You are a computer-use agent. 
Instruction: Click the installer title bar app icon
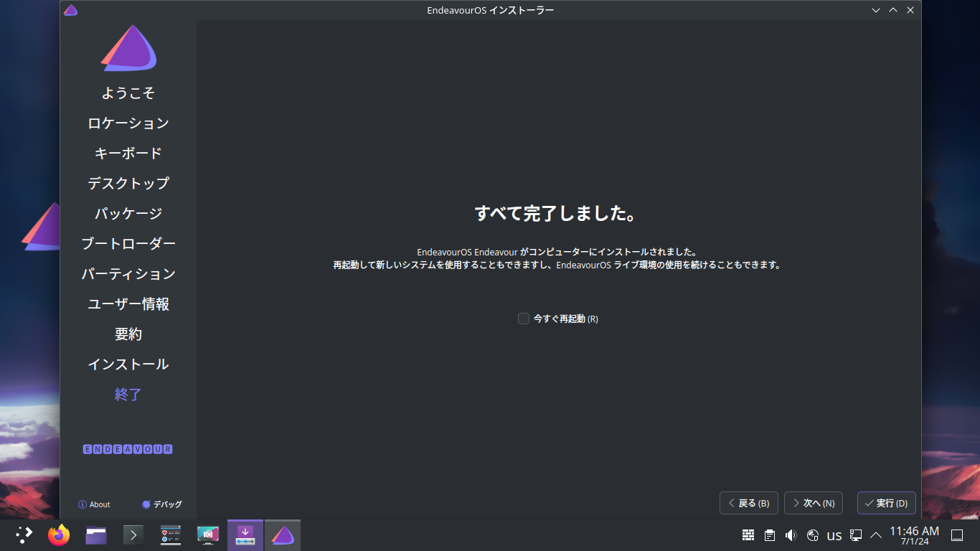click(x=70, y=10)
